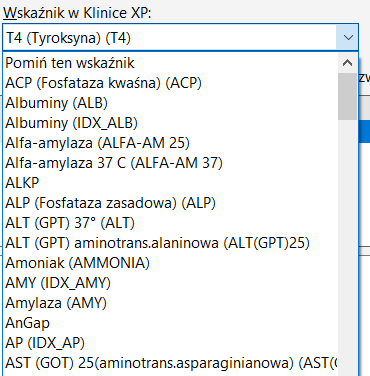The image size is (370, 376).
Task: Pick Alfa-amylaza 37 C (ALFA-AM 37) option
Action: tap(171, 163)
